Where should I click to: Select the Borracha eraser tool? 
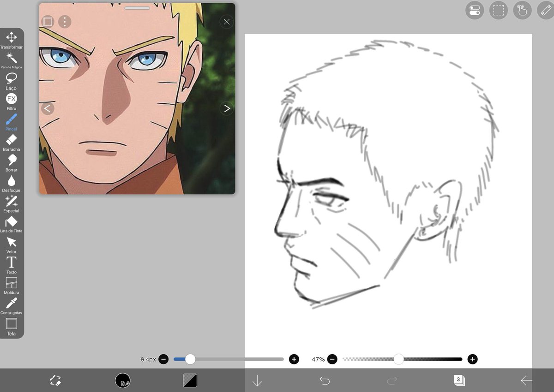(12, 142)
